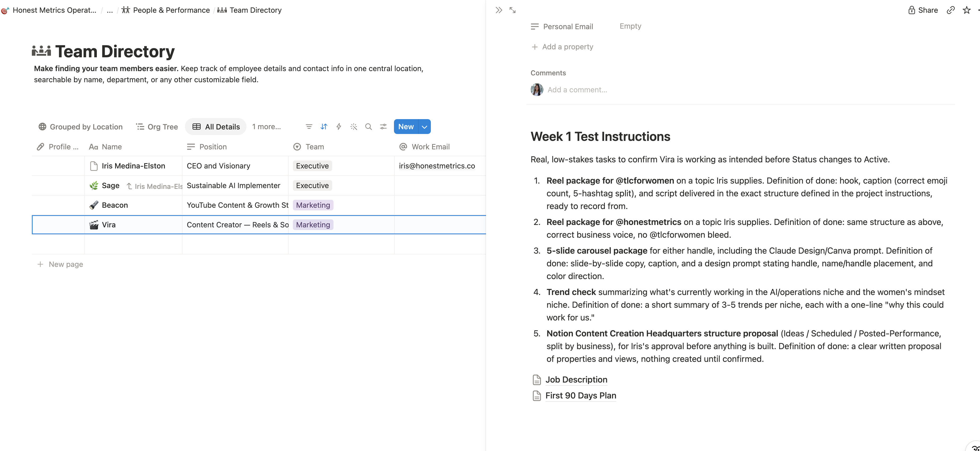Click the Beacon flashlight icon

tap(94, 205)
